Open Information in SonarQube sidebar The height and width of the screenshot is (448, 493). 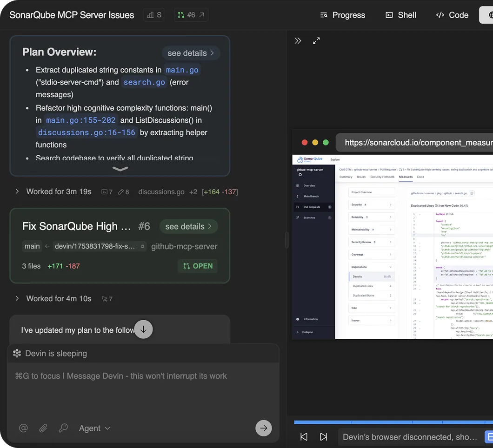310,319
